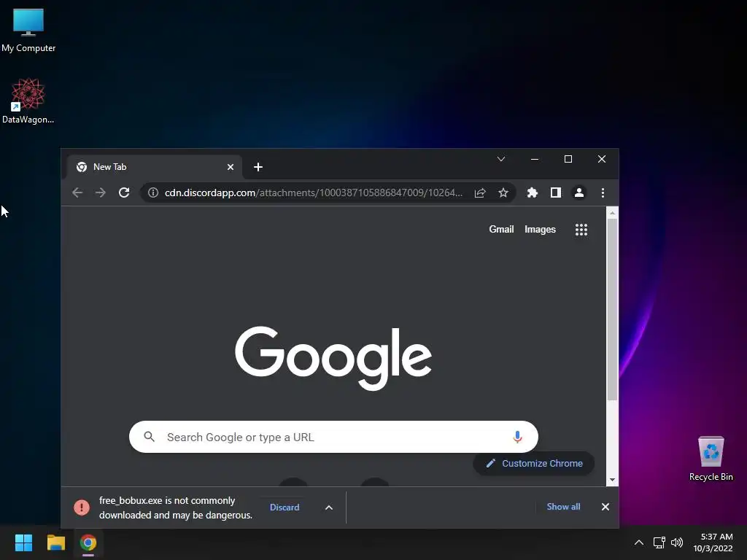747x560 pixels.
Task: Start voice search with the microphone
Action: point(517,437)
